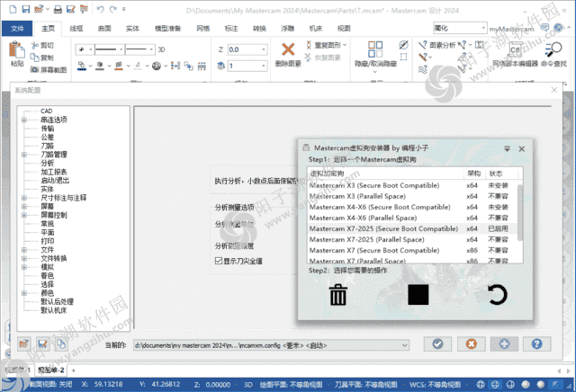Image resolution: width=576 pixels, height=392 pixels.
Task: Click the save config file icon at dialog bottom
Action: tap(42, 344)
